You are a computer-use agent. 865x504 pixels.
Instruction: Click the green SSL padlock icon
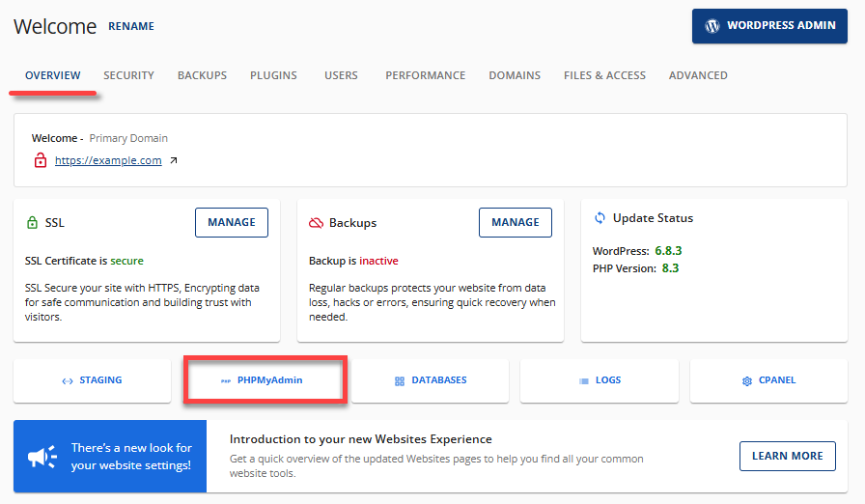pos(32,222)
